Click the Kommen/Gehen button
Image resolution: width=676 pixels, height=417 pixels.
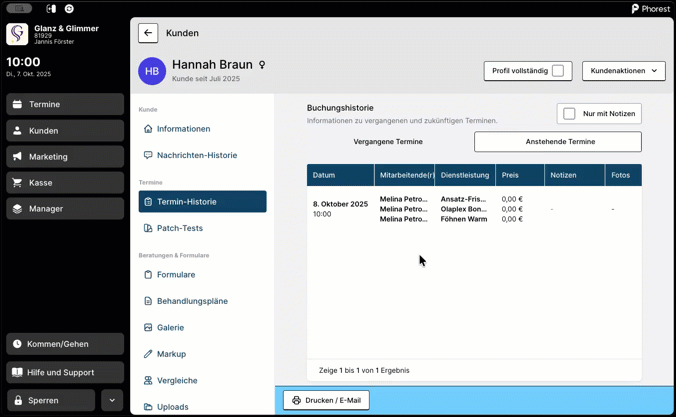tap(65, 344)
